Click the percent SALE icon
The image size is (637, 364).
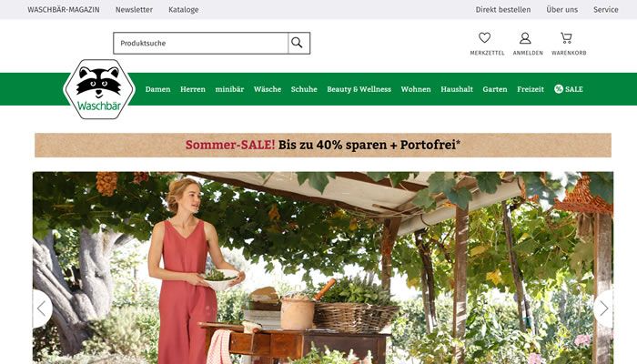(x=559, y=89)
